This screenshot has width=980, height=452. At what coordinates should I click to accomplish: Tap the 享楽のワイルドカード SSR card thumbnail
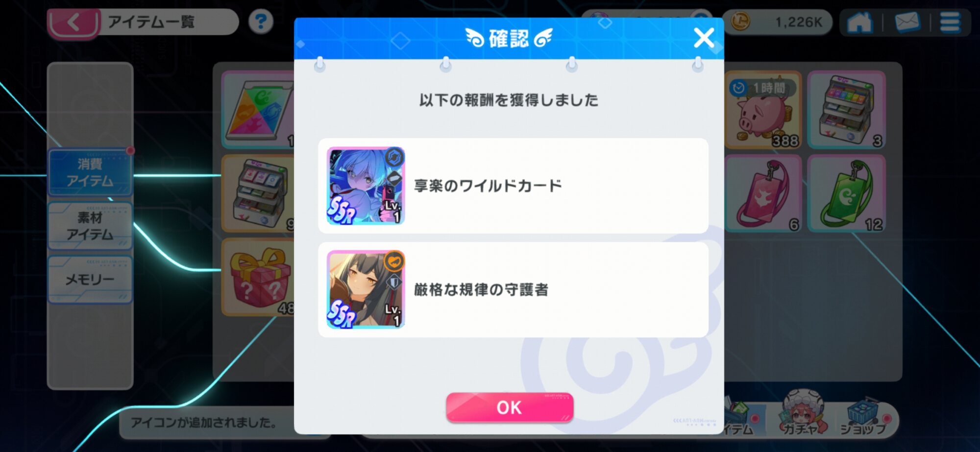pos(366,186)
